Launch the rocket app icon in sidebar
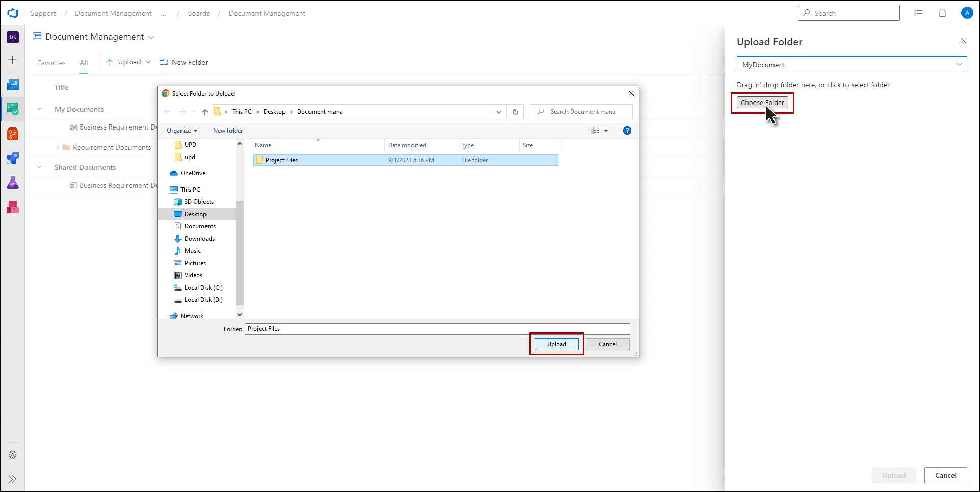 (13, 158)
